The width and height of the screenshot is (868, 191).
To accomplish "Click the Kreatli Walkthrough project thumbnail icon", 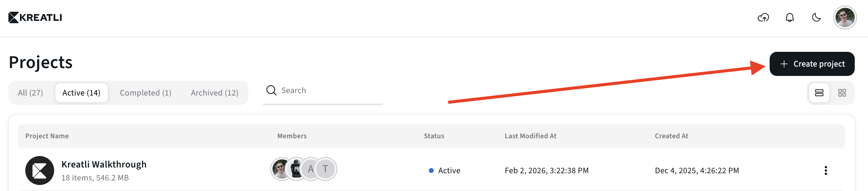I will [x=39, y=171].
